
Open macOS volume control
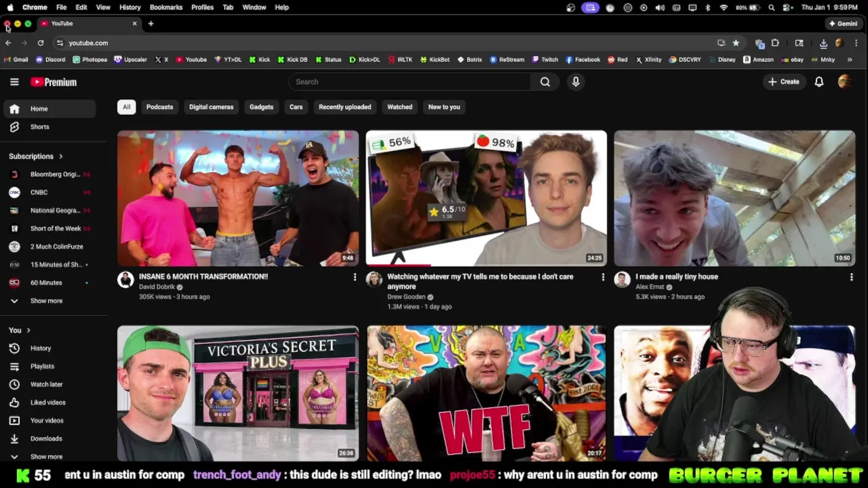click(660, 7)
